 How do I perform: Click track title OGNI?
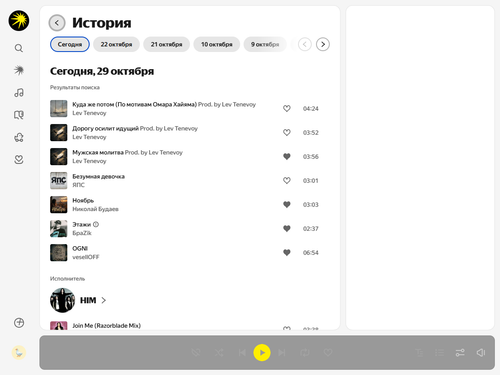click(x=80, y=248)
